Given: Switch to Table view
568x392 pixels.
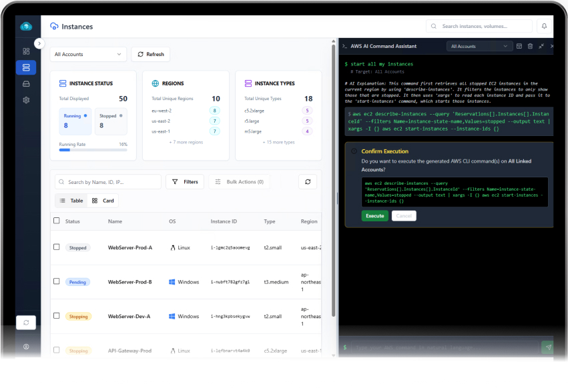Looking at the screenshot, I should tap(71, 201).
